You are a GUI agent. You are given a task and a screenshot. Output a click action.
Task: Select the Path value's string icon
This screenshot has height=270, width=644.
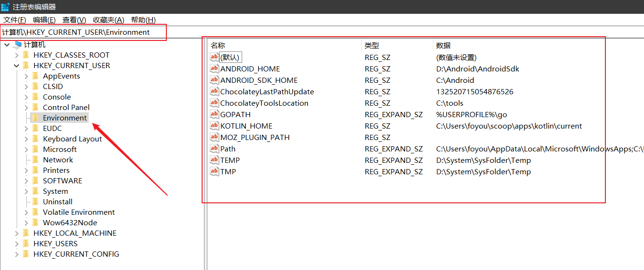[215, 149]
